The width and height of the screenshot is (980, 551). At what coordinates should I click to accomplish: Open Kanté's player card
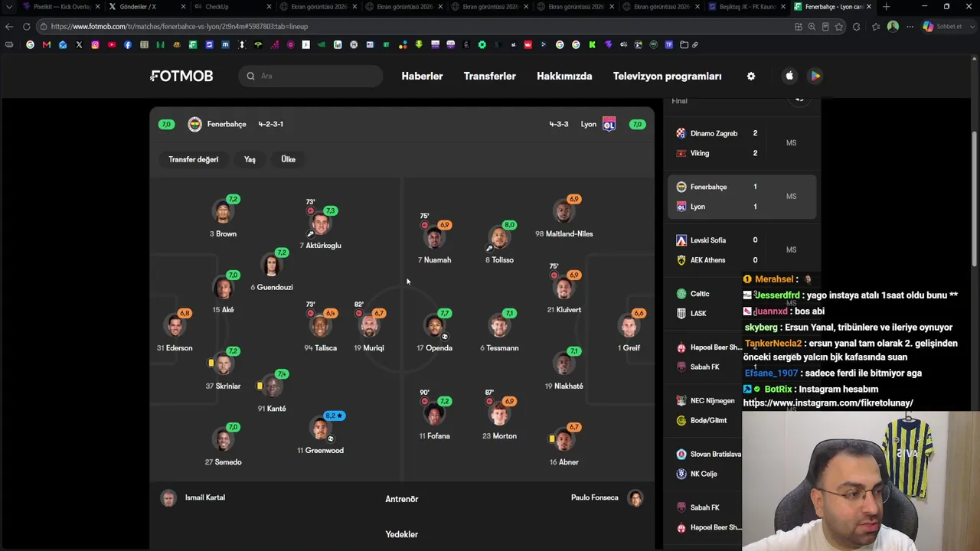coord(271,391)
